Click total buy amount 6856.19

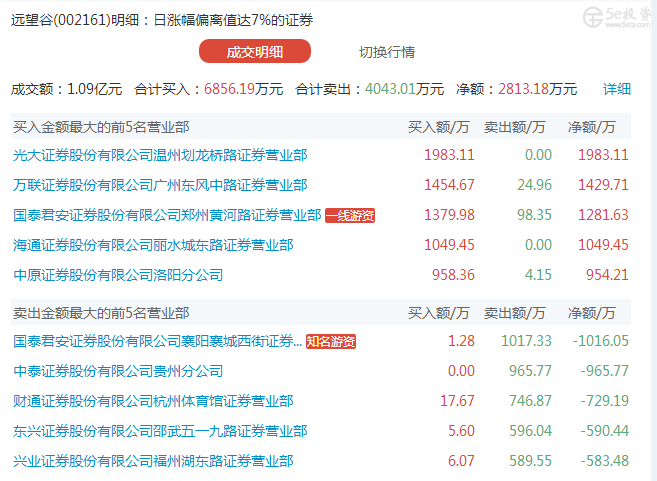(x=229, y=89)
